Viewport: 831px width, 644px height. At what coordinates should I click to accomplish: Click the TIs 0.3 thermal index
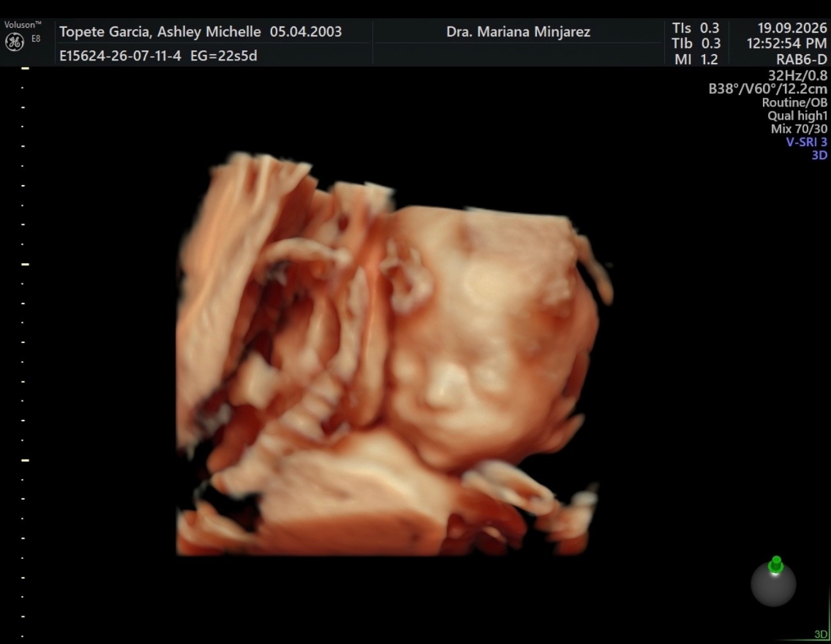click(x=695, y=28)
